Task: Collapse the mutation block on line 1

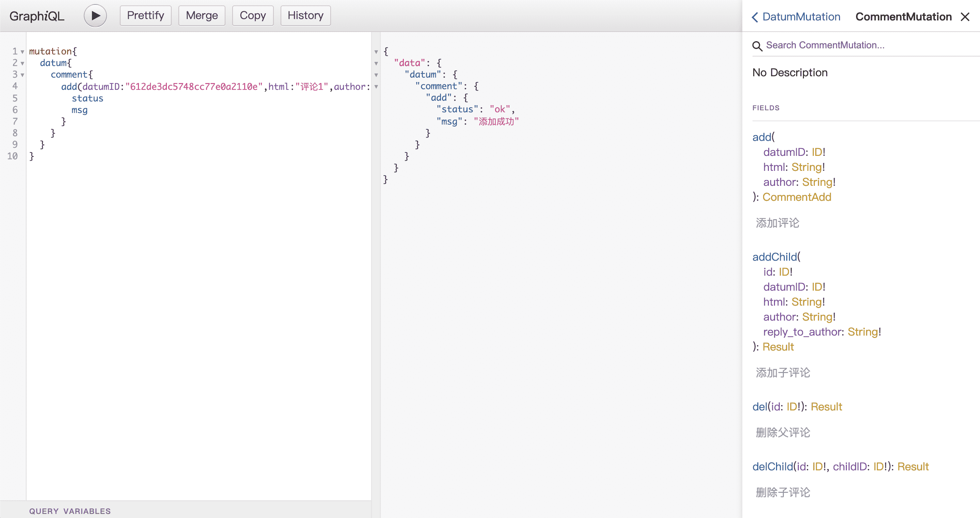Action: point(22,52)
